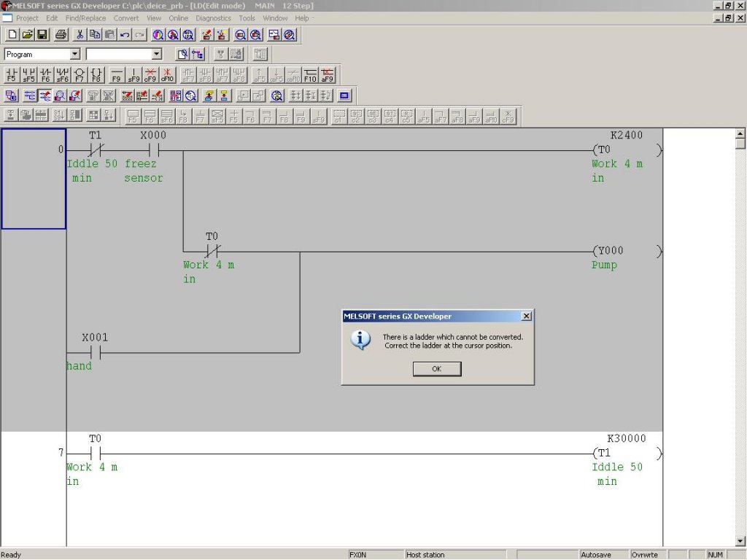Toggle the write mode ladder icon
This screenshot has height=560, width=747.
[x=45, y=96]
